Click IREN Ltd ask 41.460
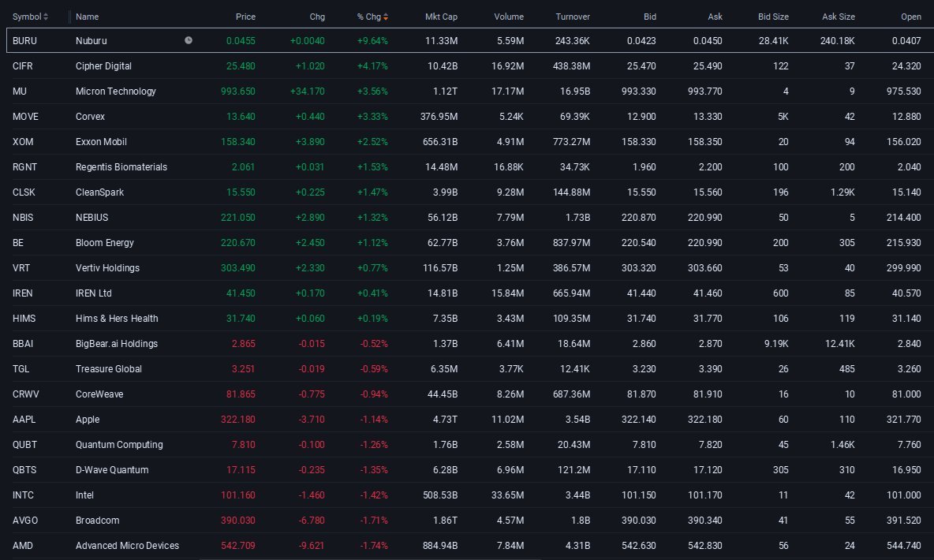Image resolution: width=934 pixels, height=560 pixels. (x=708, y=293)
